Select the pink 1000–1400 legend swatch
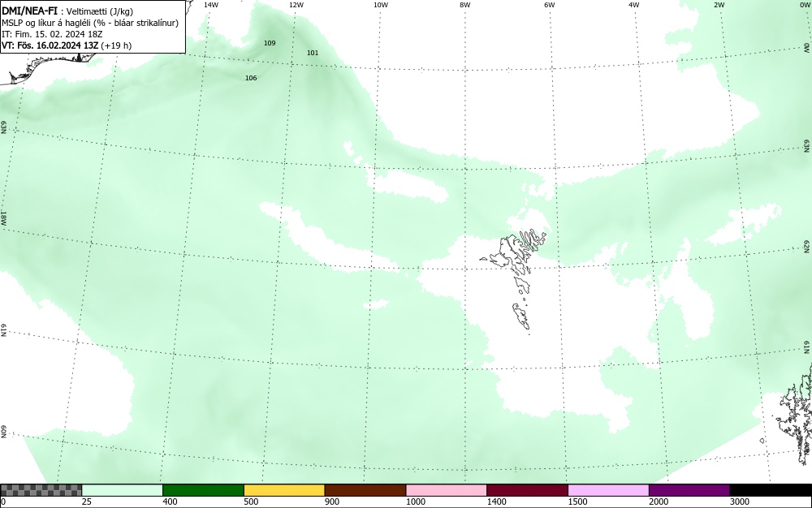The width and height of the screenshot is (812, 508). (x=447, y=490)
